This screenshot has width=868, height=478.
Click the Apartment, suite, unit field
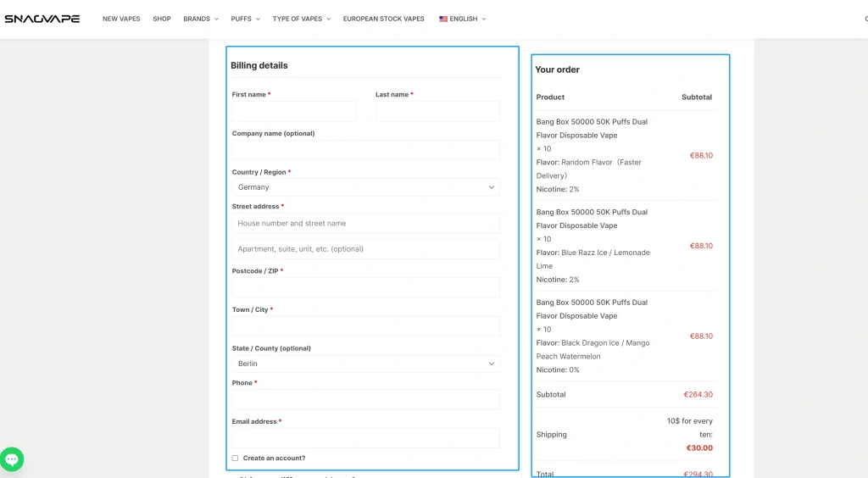tap(366, 249)
